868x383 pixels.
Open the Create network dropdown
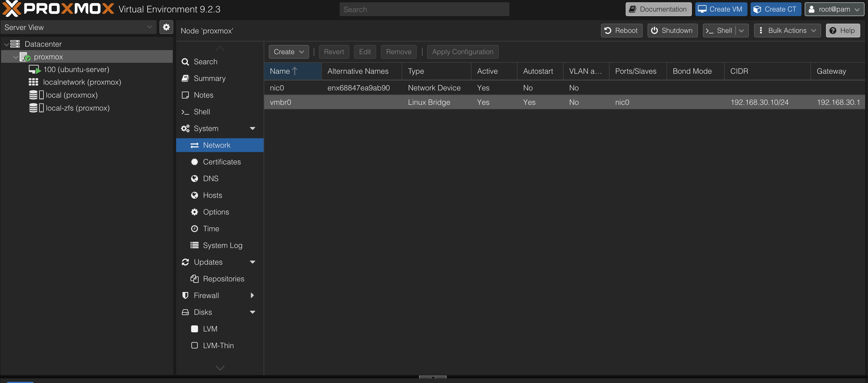pos(289,52)
